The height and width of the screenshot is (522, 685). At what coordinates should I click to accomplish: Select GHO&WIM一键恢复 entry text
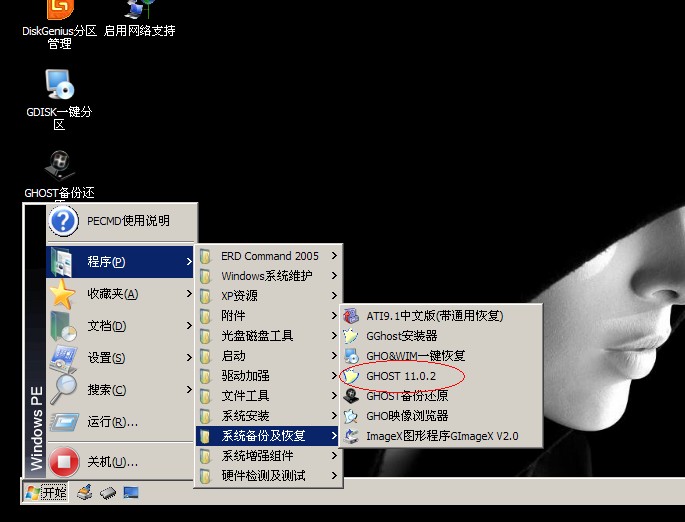tap(415, 356)
